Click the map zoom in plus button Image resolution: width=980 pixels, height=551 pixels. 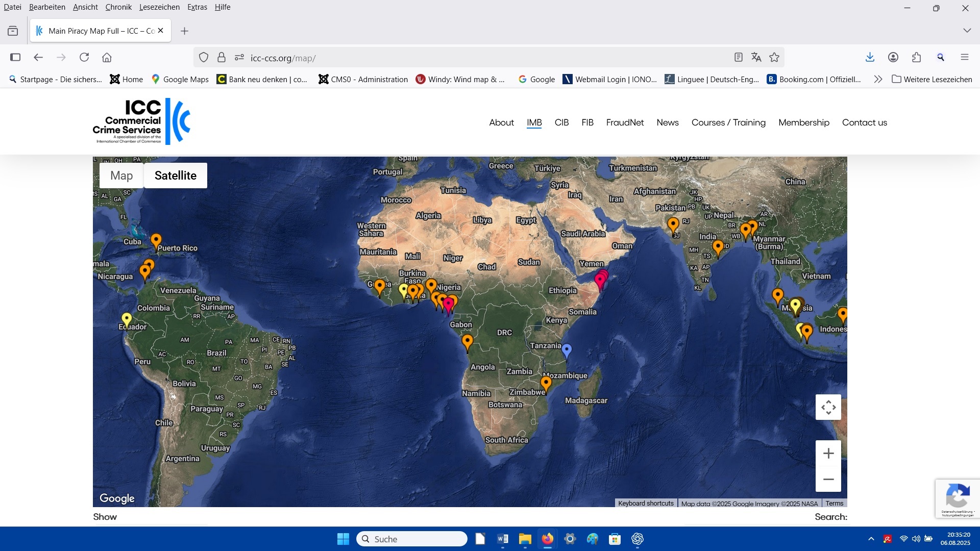[x=828, y=453]
